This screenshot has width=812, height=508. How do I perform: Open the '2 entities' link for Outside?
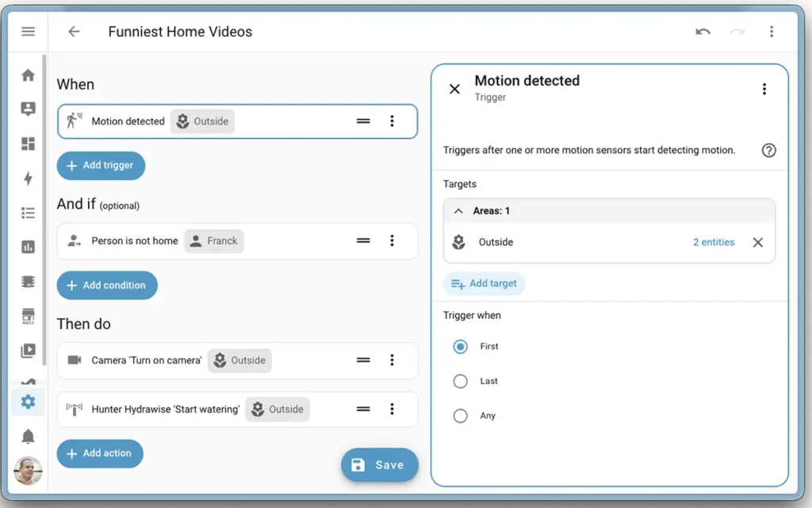point(713,242)
